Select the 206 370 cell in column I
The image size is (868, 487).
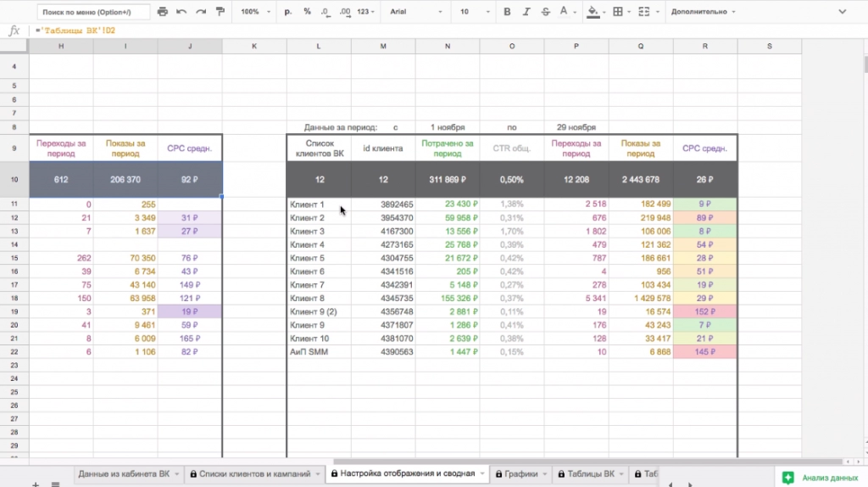[125, 180]
